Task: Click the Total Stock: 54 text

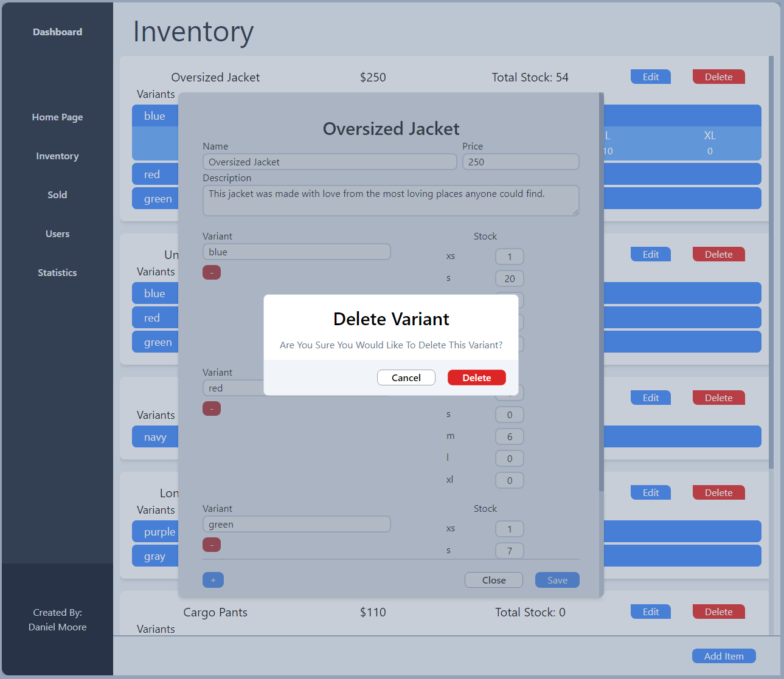Action: click(530, 77)
